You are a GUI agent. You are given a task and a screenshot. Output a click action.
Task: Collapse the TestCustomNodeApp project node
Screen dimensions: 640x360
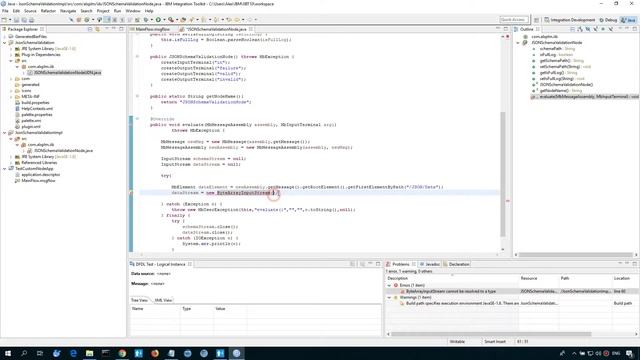pyautogui.click(x=4, y=169)
